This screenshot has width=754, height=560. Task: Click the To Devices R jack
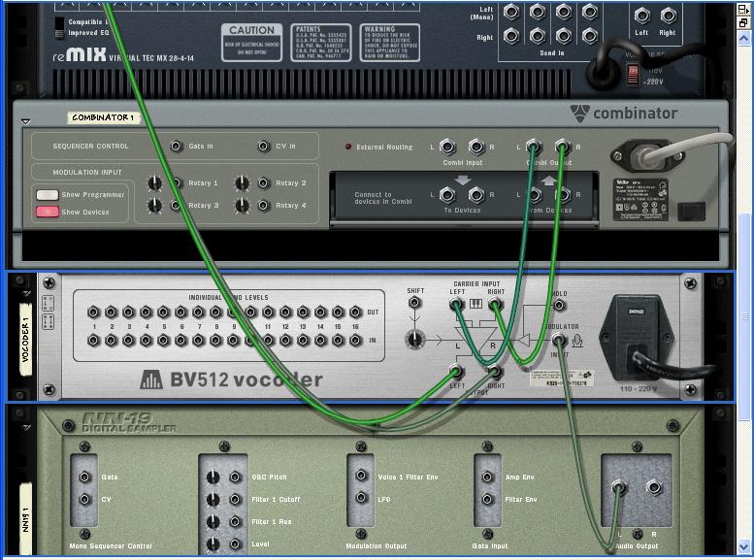pyautogui.click(x=476, y=195)
